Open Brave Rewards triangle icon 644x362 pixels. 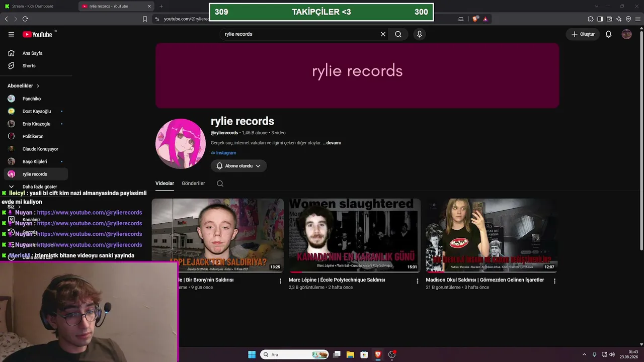point(486,19)
